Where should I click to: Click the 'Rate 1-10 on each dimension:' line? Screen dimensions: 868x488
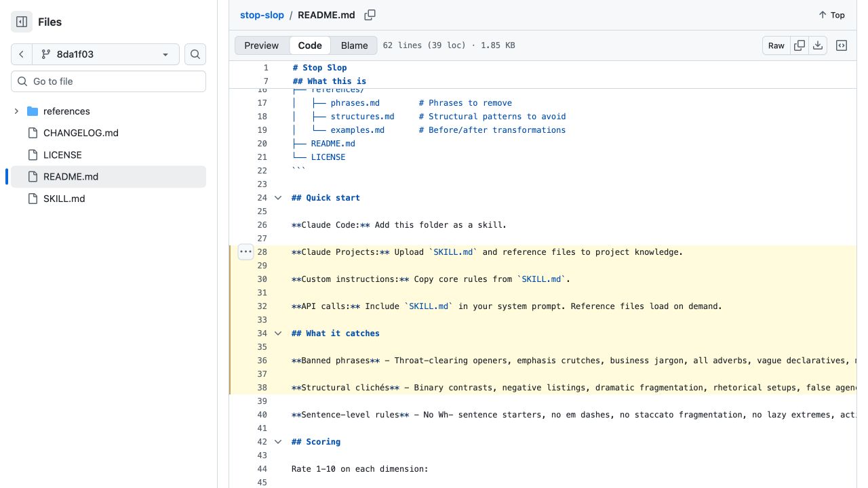pyautogui.click(x=360, y=469)
